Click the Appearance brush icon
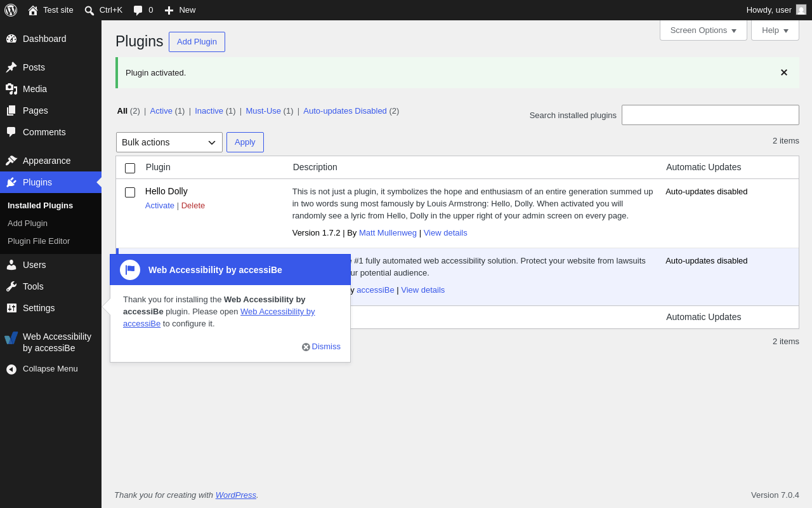812x508 pixels. [11, 161]
